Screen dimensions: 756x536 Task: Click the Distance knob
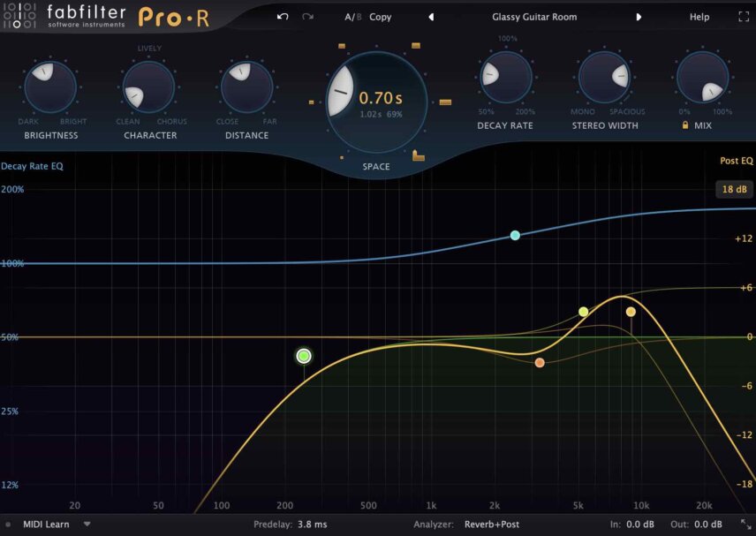pos(247,87)
